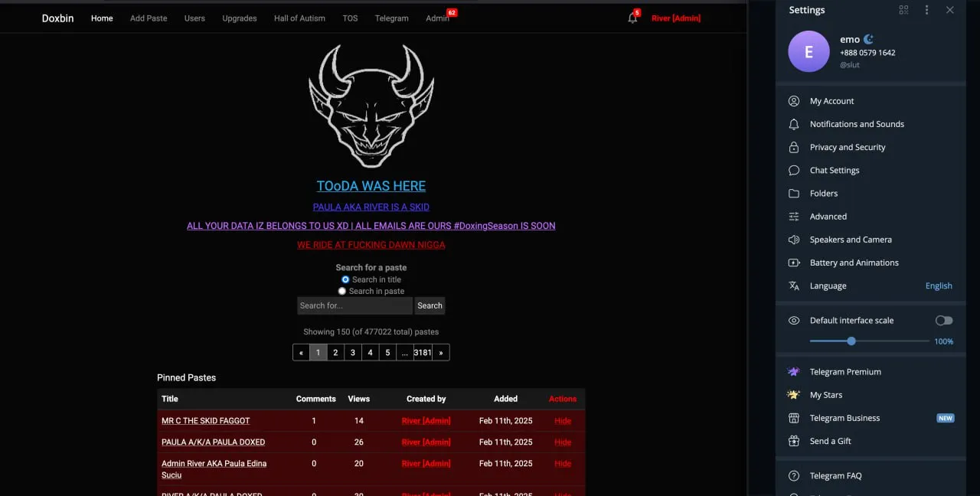Click the chat bubble icon for Chat Settings
The image size is (980, 496).
pyautogui.click(x=794, y=170)
